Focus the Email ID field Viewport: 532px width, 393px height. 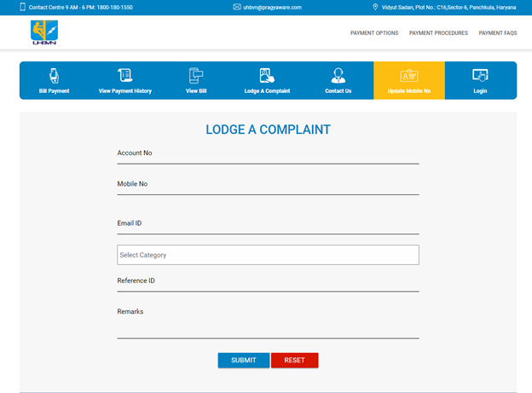click(x=268, y=226)
